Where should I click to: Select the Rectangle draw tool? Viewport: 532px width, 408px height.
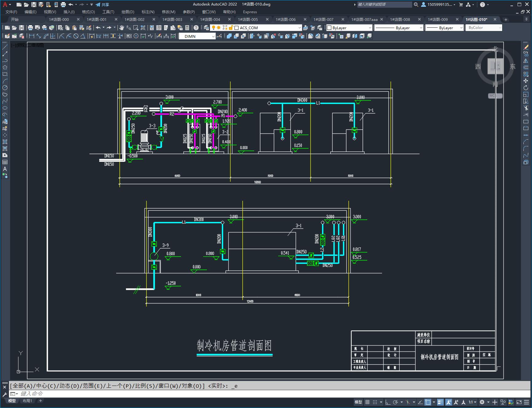5,74
